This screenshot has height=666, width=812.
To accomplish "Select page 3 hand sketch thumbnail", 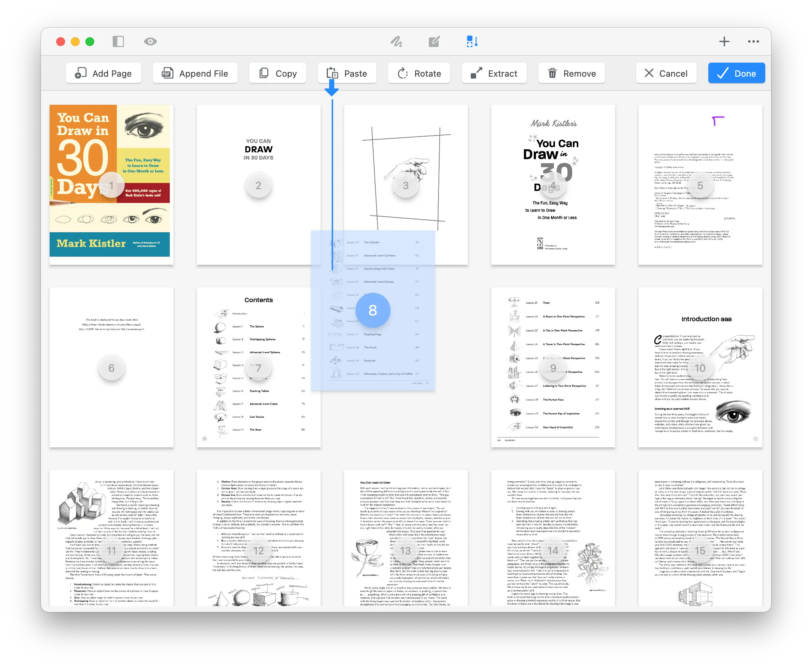I will click(x=406, y=185).
